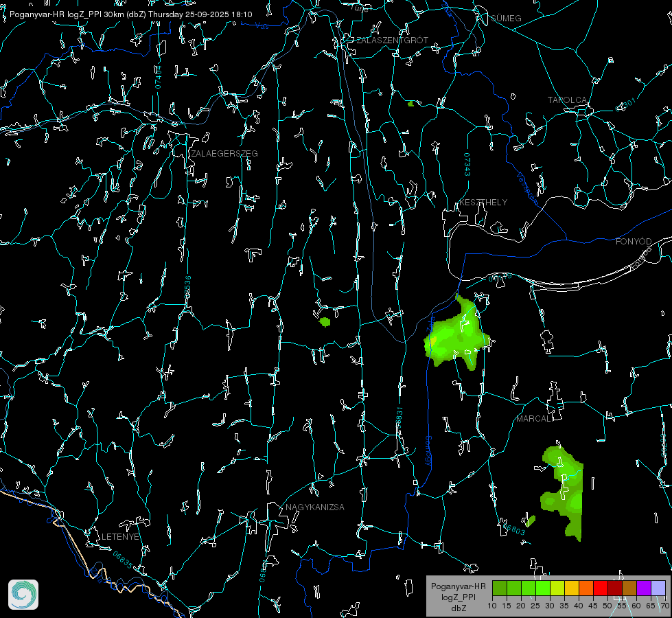The image size is (672, 618).
Task: Select the yellow-green 30–35 dBZ swatch
Action: 557,588
